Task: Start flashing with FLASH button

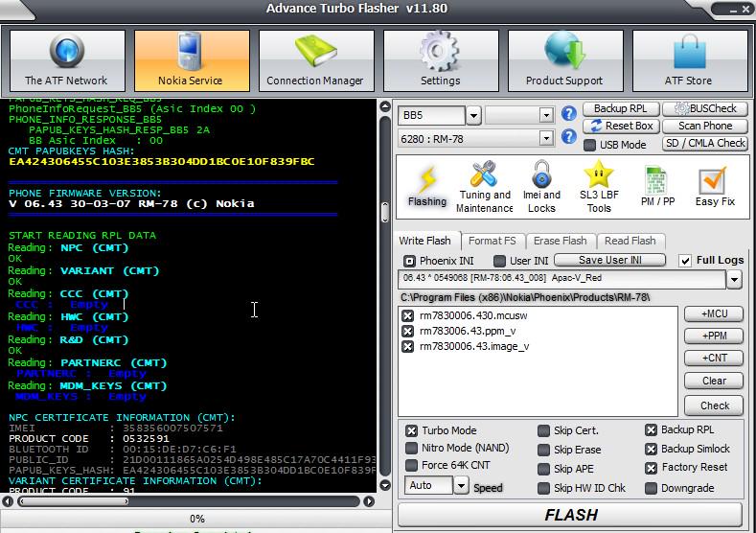Action: pos(570,515)
